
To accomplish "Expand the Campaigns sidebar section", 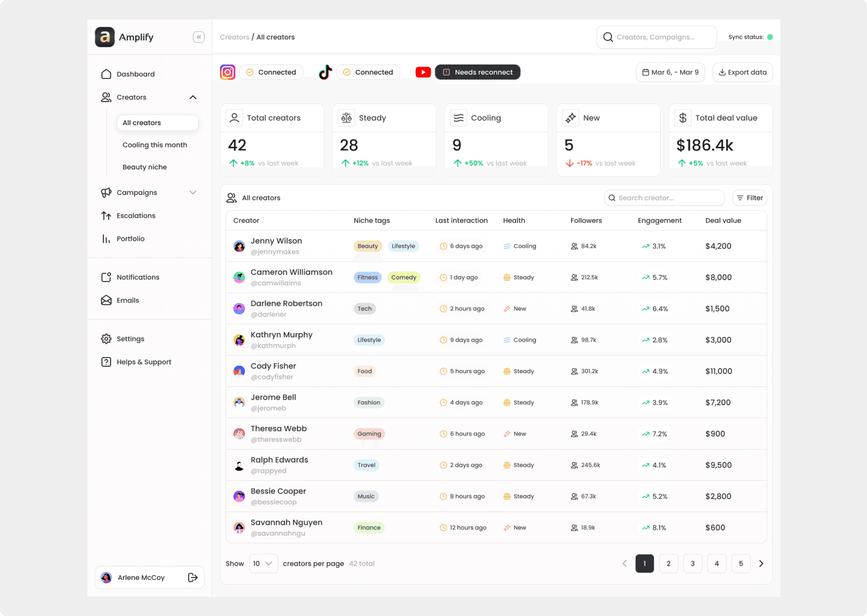I will (193, 192).
